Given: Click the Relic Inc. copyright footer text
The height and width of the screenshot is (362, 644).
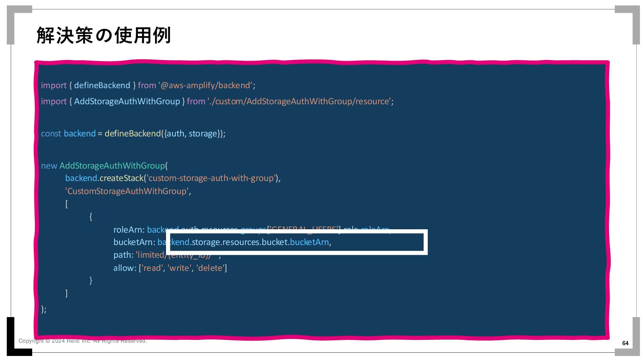Looking at the screenshot, I should tap(83, 341).
